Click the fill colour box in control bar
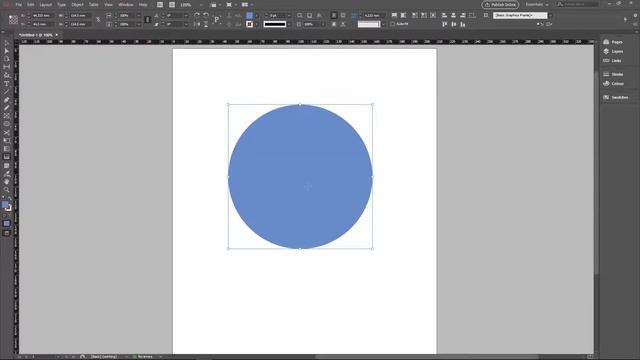Image resolution: width=640 pixels, height=360 pixels. click(x=249, y=16)
